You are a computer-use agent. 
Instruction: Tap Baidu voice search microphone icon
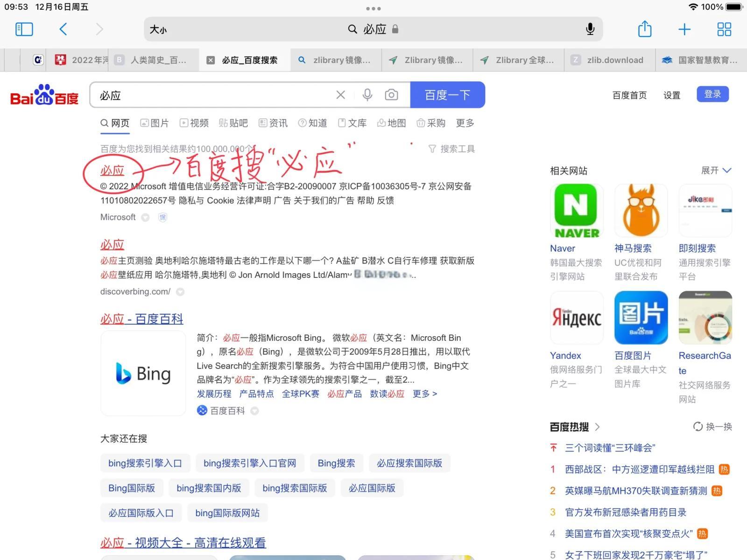(x=367, y=95)
